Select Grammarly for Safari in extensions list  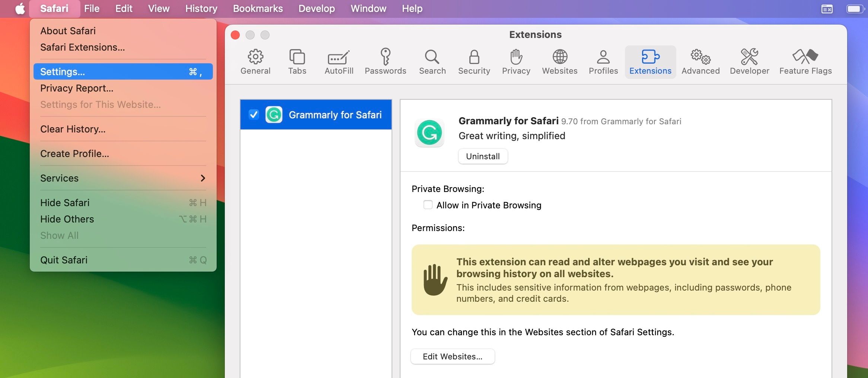(x=335, y=115)
